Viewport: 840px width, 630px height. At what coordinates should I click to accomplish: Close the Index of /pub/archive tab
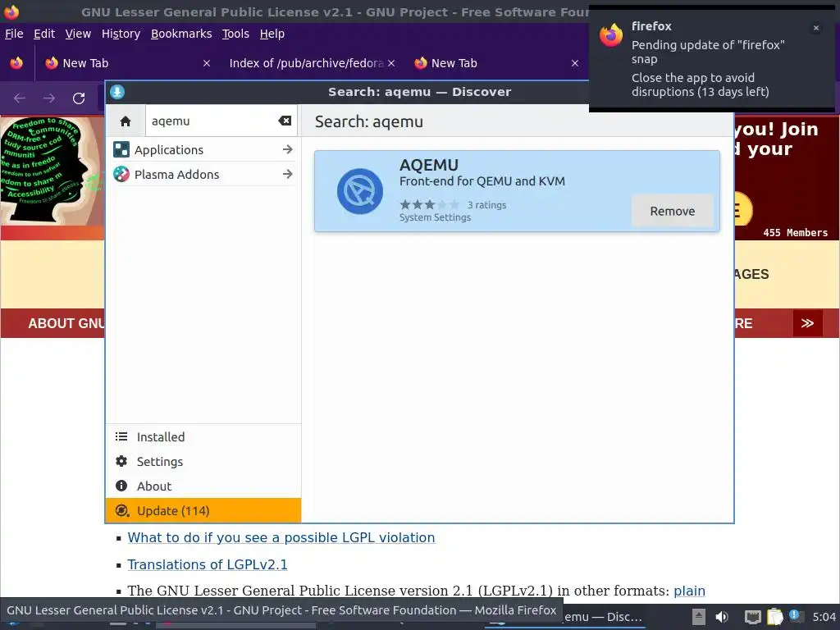click(391, 63)
